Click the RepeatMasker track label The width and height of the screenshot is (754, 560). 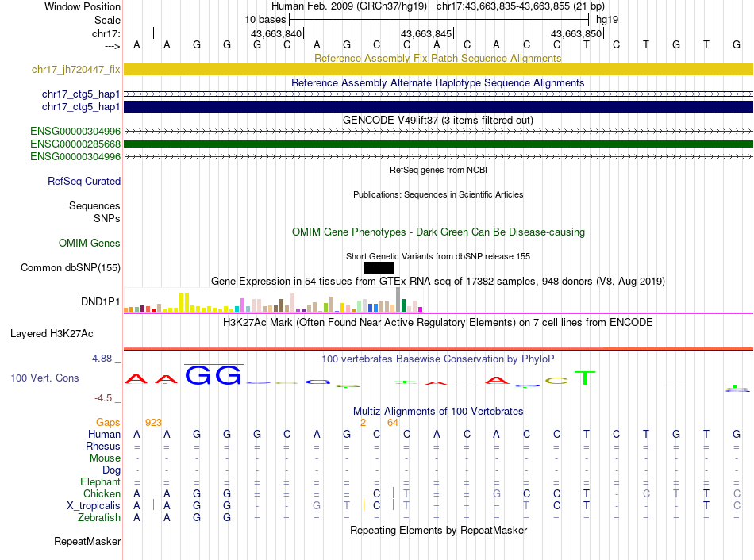tap(87, 541)
